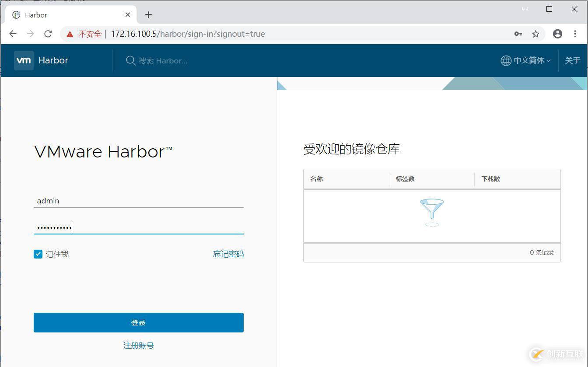Screen dimensions: 588x367
Task: Click the browser forward arrow
Action: click(30, 34)
